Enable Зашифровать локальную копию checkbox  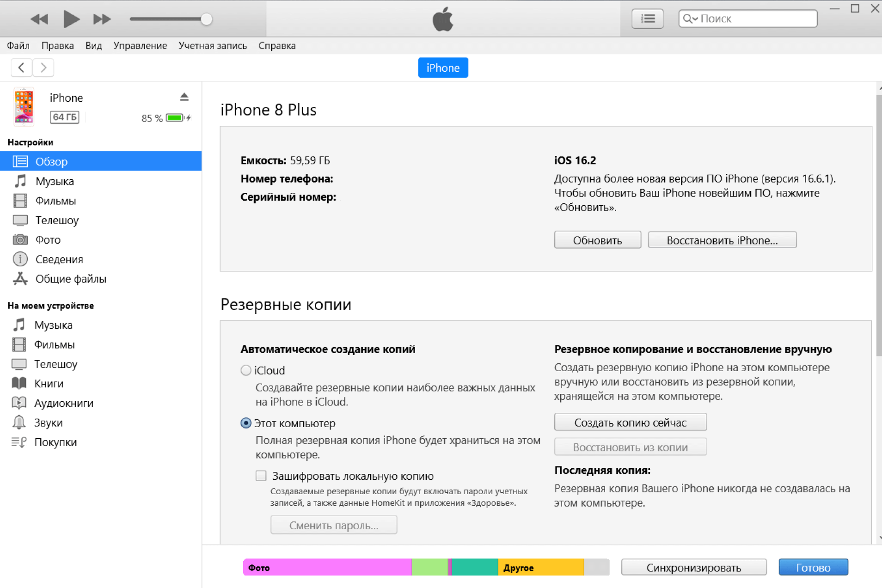(261, 476)
